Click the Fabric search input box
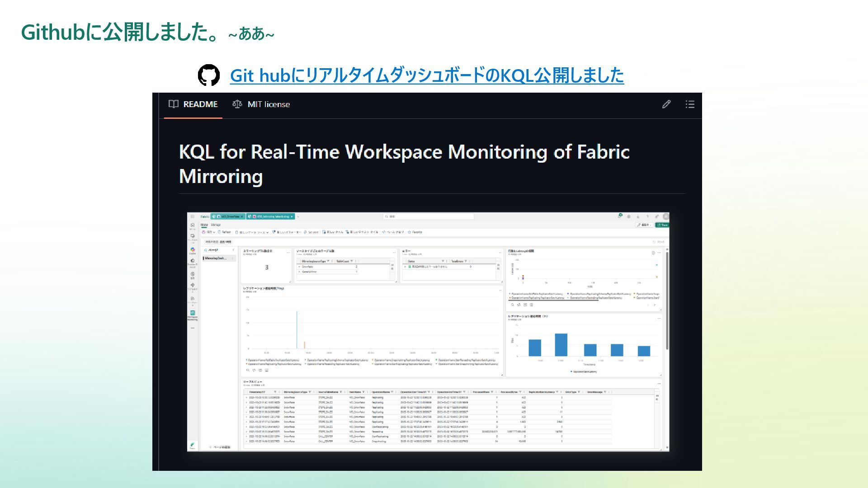This screenshot has height=488, width=868. 428,216
